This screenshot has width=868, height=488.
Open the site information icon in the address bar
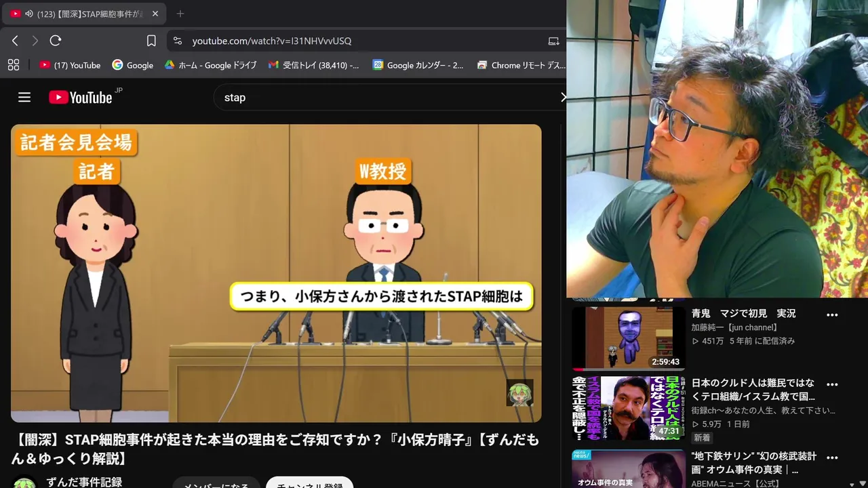(x=178, y=41)
